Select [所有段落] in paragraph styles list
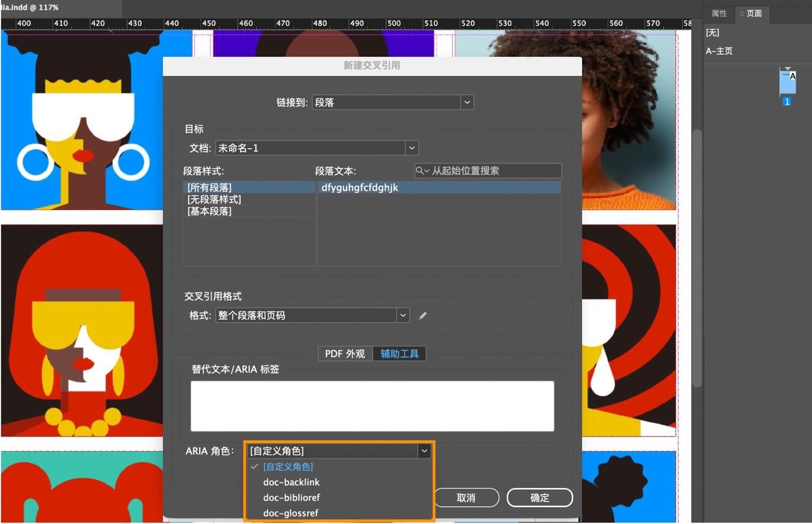Viewport: 812px width, 524px height. pos(249,188)
